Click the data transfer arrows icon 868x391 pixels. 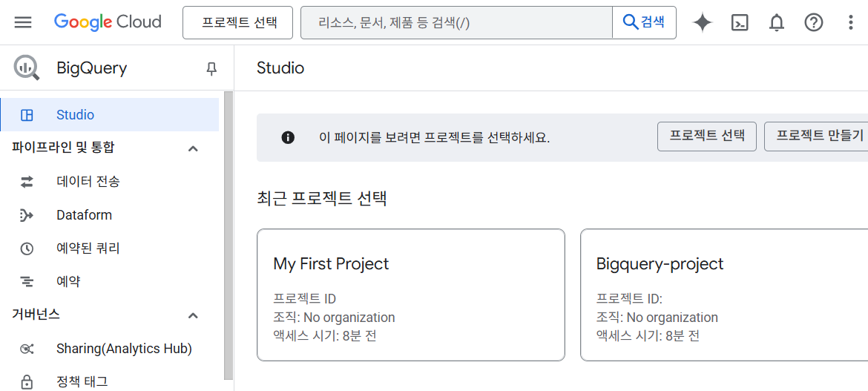coord(27,181)
